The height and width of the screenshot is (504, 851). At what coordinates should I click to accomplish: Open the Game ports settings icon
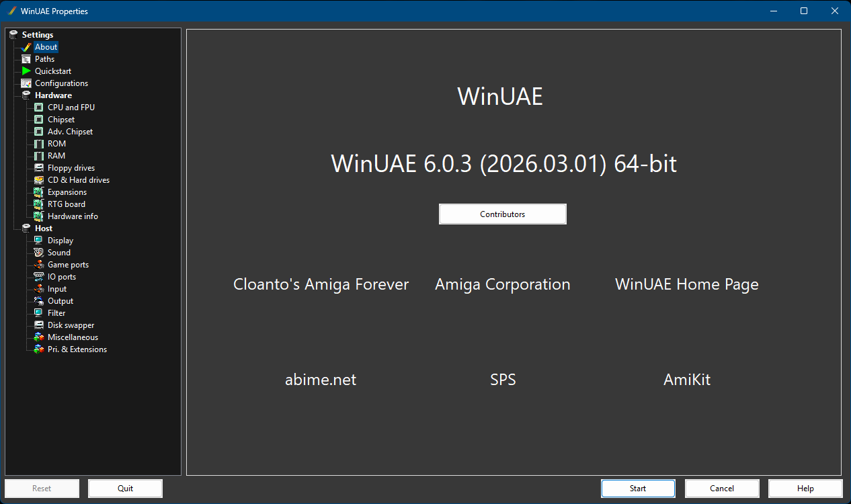point(67,264)
